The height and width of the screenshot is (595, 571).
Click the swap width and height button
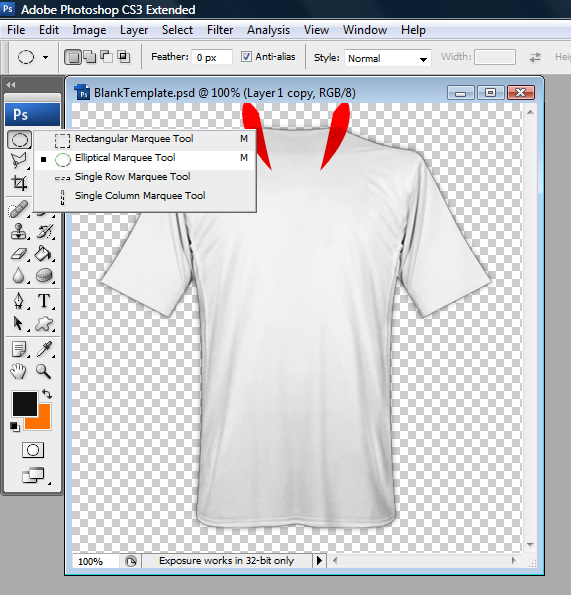535,57
